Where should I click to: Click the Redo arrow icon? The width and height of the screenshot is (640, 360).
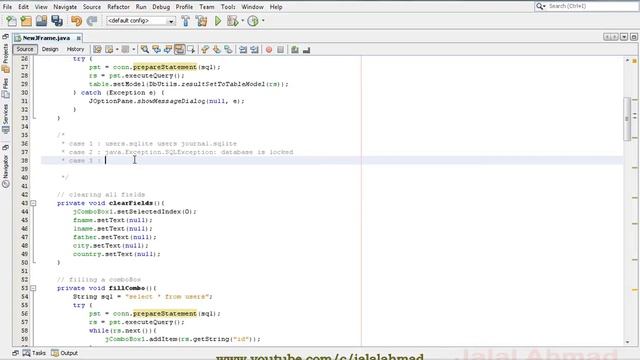(92, 21)
